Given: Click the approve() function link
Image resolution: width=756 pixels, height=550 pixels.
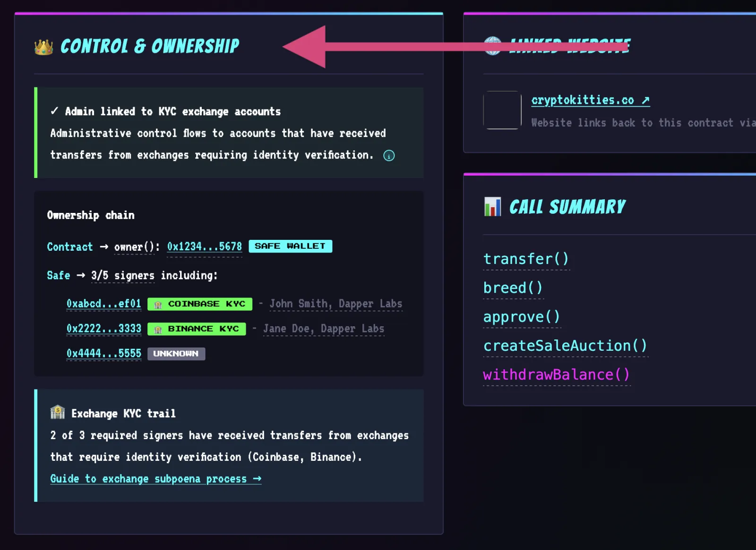Looking at the screenshot, I should pos(522,316).
